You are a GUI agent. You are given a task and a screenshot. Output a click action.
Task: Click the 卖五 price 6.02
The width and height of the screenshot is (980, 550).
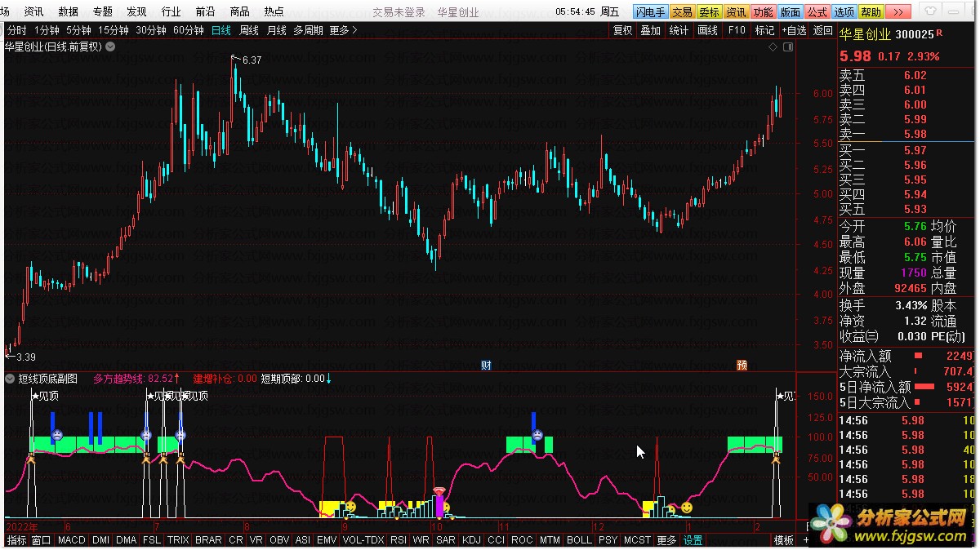pos(915,75)
